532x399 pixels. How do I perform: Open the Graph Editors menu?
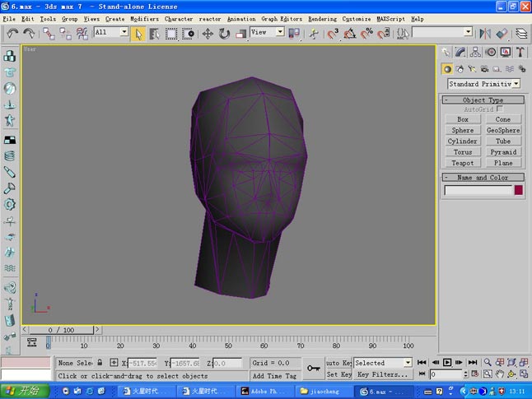tap(282, 19)
